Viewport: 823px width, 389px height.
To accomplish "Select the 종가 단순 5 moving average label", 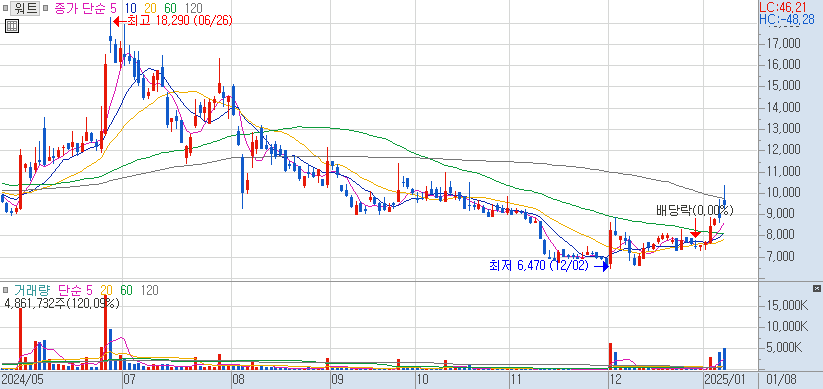I will point(86,8).
